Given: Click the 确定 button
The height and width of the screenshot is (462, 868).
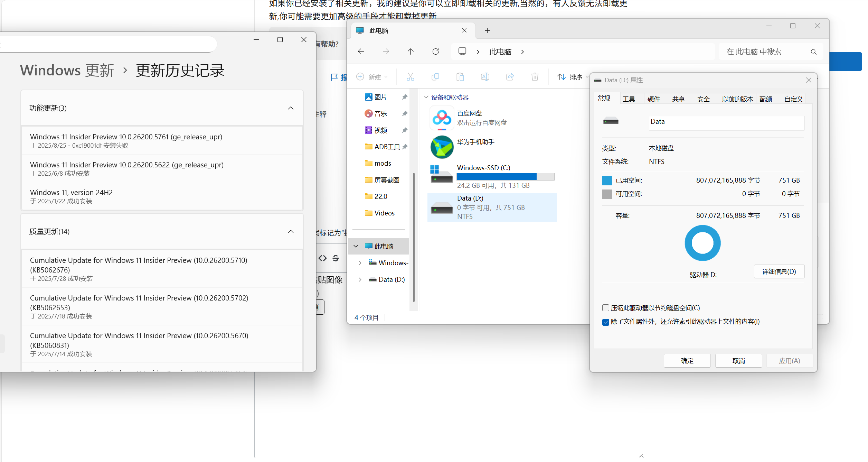Looking at the screenshot, I should point(687,361).
